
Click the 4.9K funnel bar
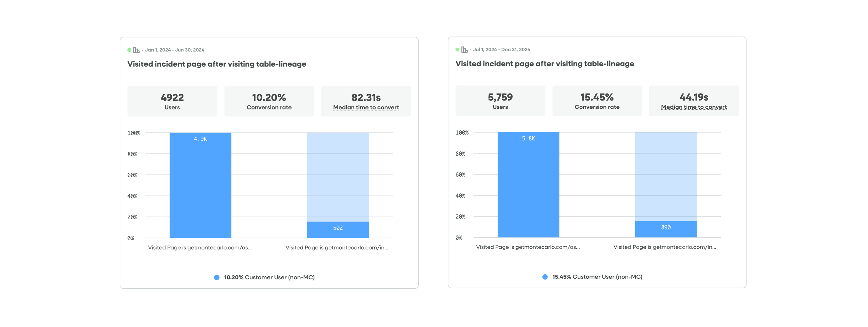[x=200, y=185]
